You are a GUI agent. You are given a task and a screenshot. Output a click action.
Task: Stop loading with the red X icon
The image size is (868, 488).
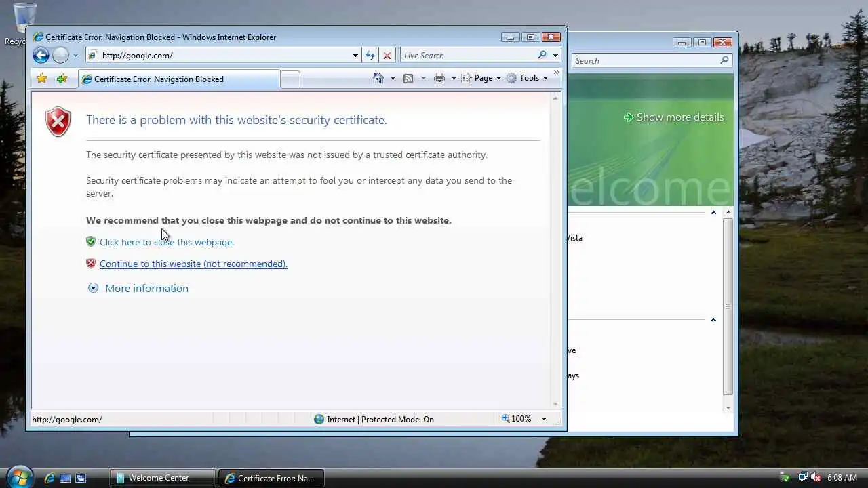[x=387, y=56]
